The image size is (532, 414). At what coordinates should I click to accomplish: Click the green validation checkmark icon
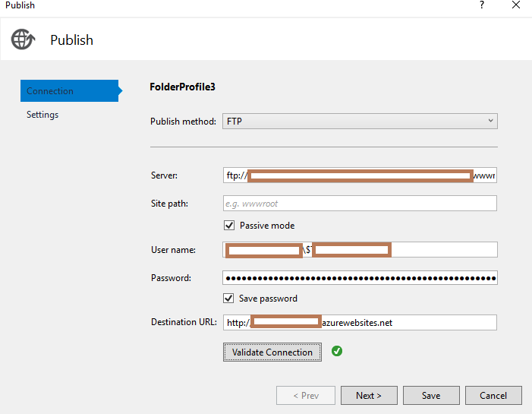337,352
